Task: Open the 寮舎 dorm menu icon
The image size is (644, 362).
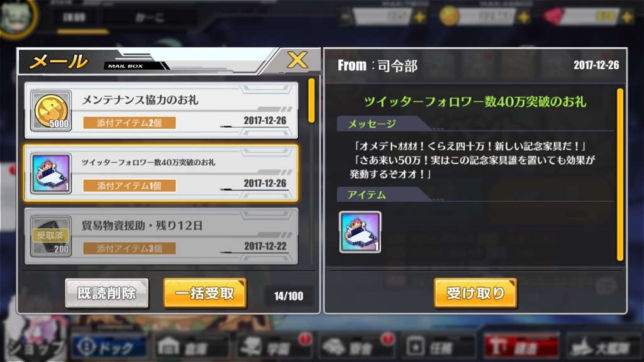Action: (356, 347)
